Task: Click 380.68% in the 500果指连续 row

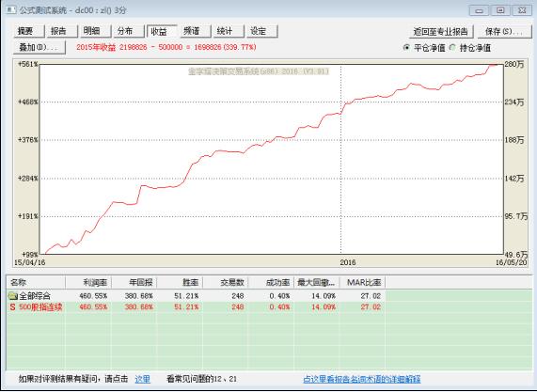Action: [x=138, y=307]
